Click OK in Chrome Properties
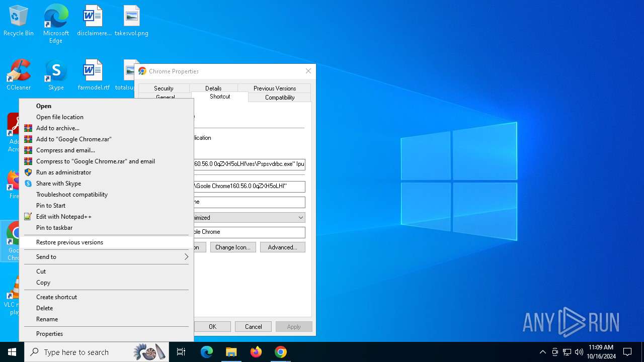Viewport: 644px width, 362px height. click(x=212, y=327)
